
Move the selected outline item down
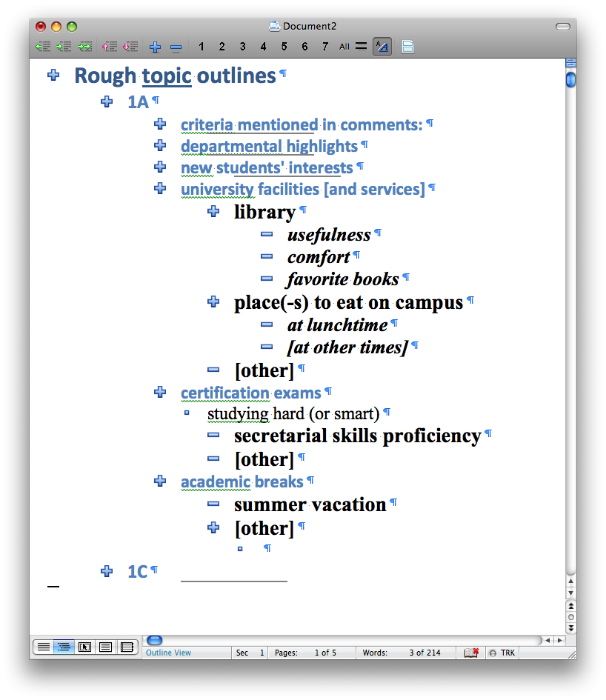pyautogui.click(x=131, y=46)
